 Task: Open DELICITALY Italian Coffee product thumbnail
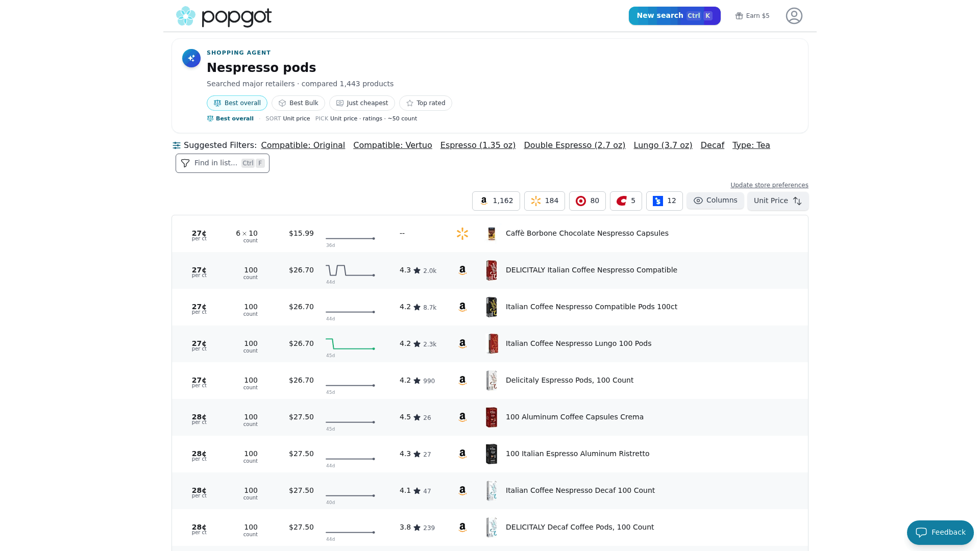point(492,270)
